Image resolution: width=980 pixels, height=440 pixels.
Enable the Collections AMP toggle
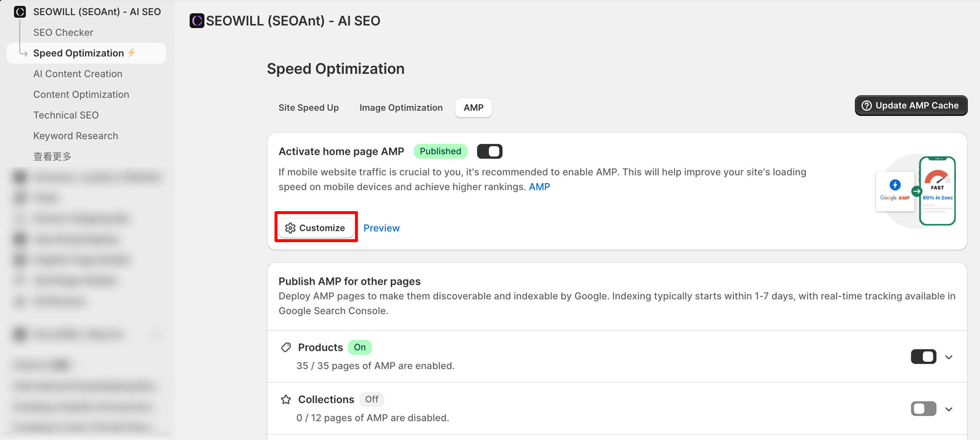tap(923, 409)
